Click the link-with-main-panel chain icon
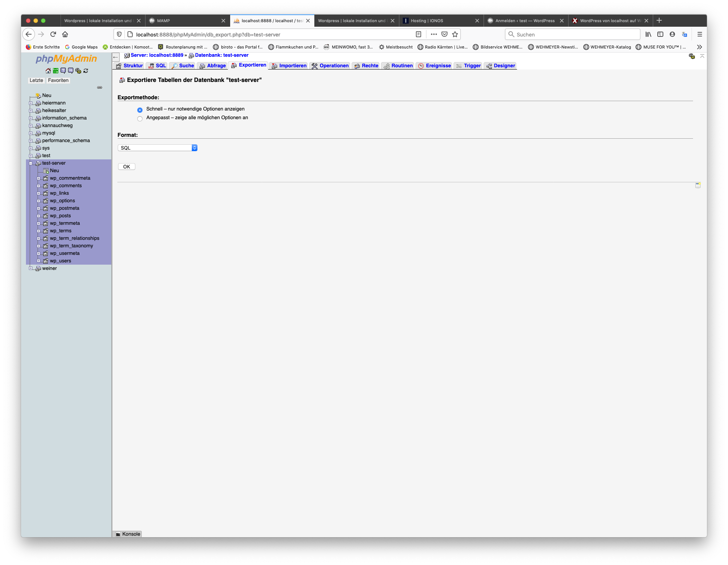 [100, 88]
